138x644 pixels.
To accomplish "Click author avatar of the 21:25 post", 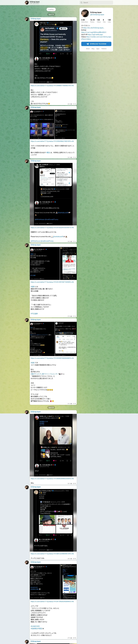I will point(27,108).
